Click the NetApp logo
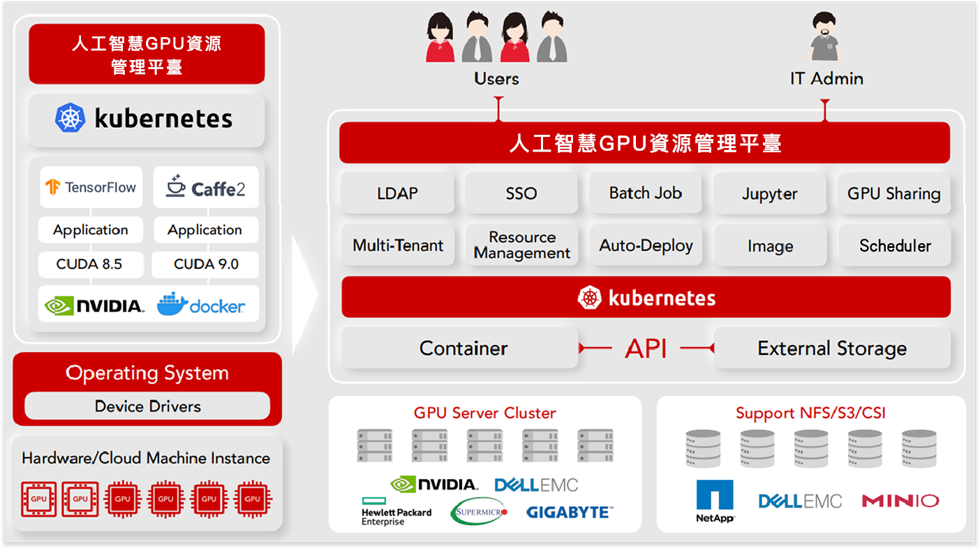This screenshot has width=980, height=549. pyautogui.click(x=715, y=500)
